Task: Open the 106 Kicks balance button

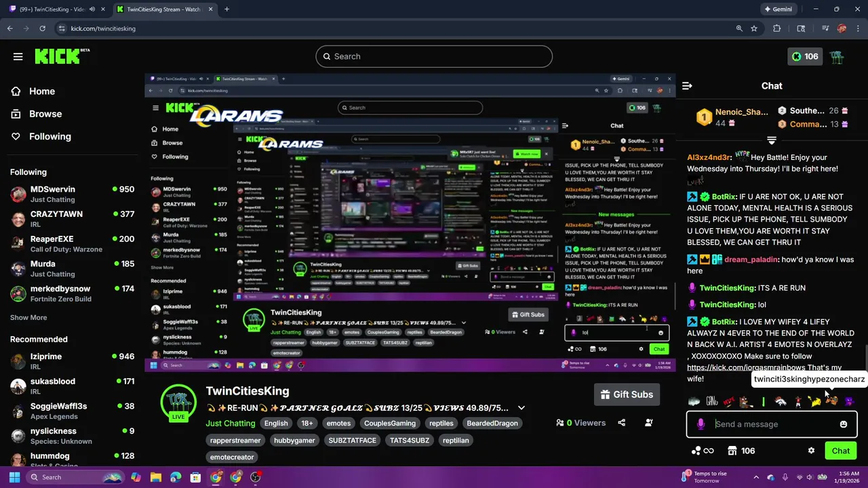Action: (804, 56)
